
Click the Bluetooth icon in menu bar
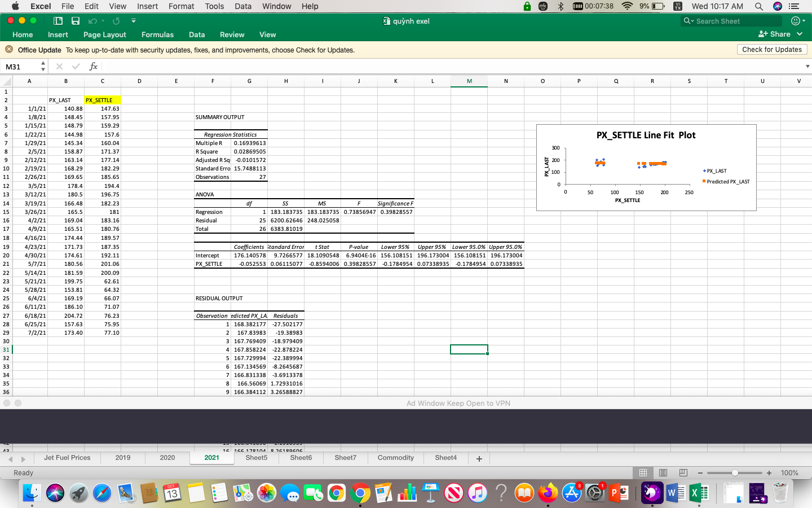pos(561,6)
